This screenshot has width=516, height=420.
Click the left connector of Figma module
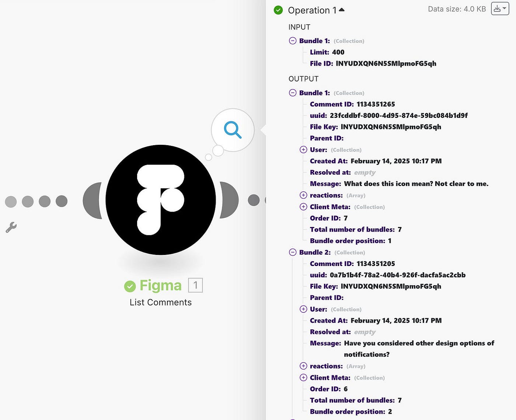(x=93, y=200)
